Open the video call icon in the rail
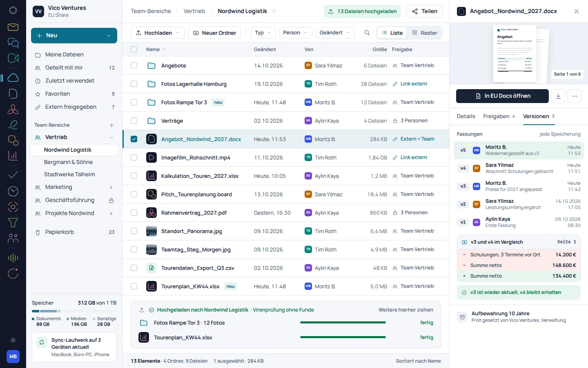This screenshot has height=368, width=588. (13, 58)
